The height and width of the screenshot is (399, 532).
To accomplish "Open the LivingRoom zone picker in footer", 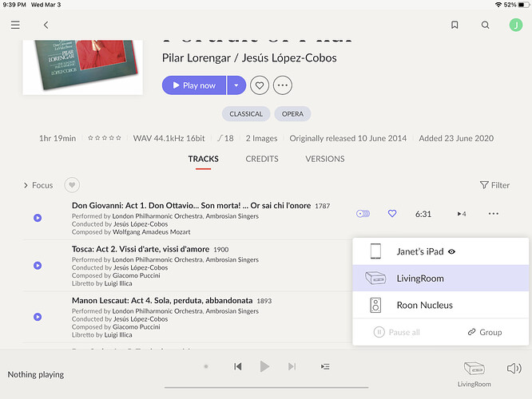I will (x=474, y=374).
